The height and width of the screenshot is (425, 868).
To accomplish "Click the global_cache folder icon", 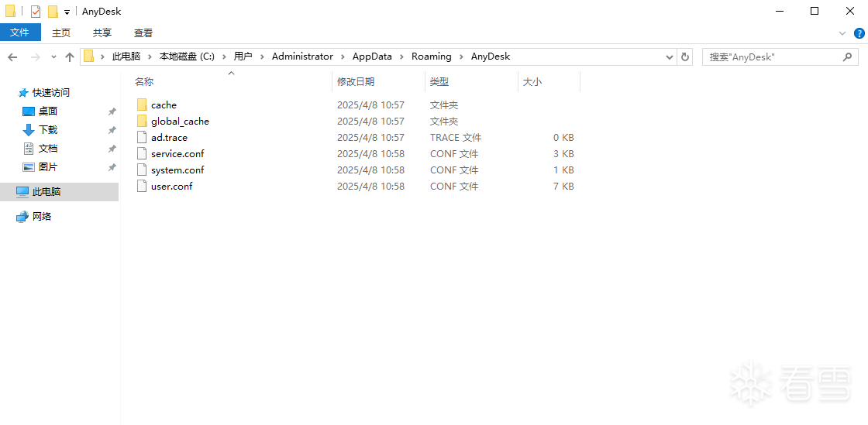I will [143, 121].
